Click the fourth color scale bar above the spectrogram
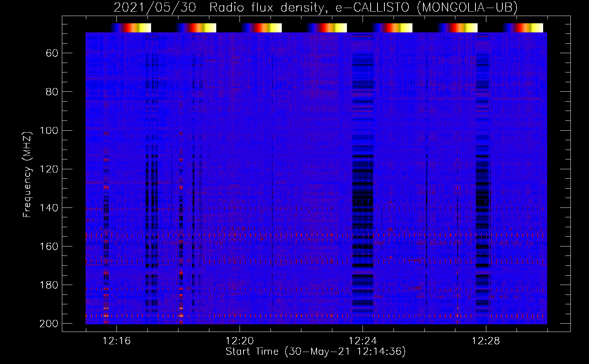This screenshot has width=589, height=364. click(x=327, y=28)
